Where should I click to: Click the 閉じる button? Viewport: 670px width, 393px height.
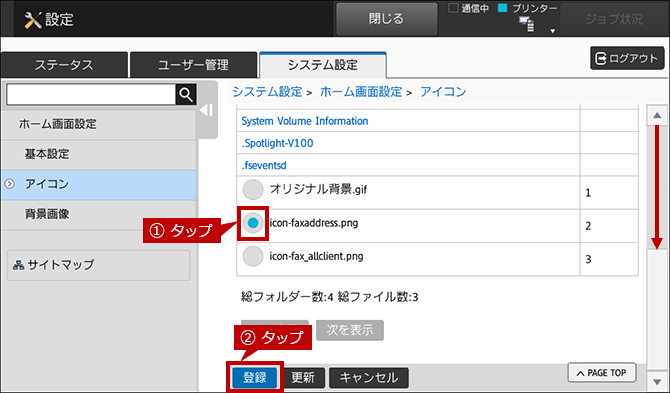click(x=386, y=19)
